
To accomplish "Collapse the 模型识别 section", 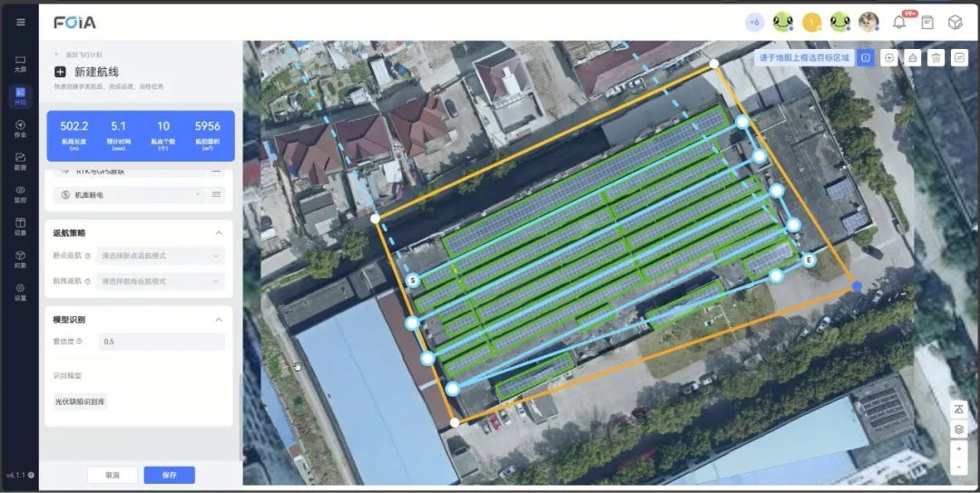I will (x=218, y=320).
